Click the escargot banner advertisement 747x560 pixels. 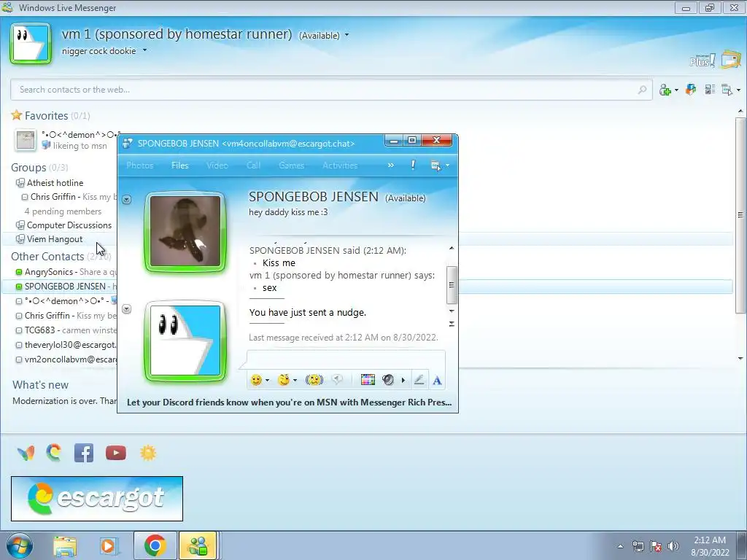[97, 499]
